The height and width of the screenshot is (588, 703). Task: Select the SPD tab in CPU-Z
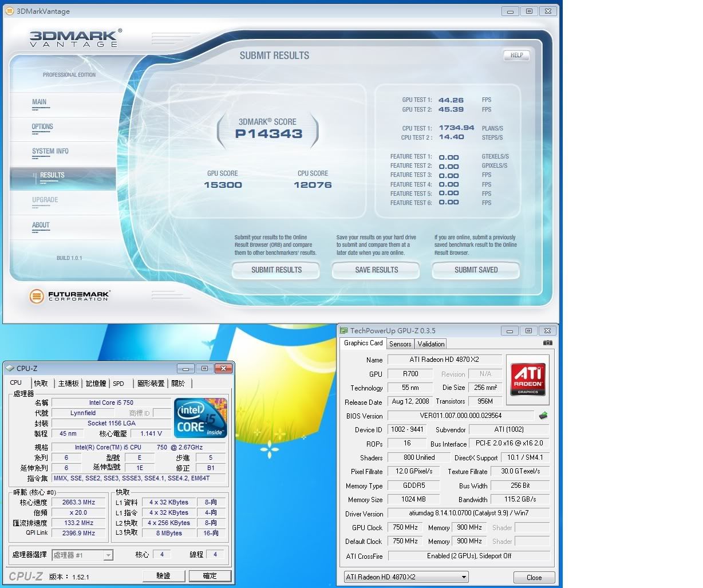[x=119, y=384]
